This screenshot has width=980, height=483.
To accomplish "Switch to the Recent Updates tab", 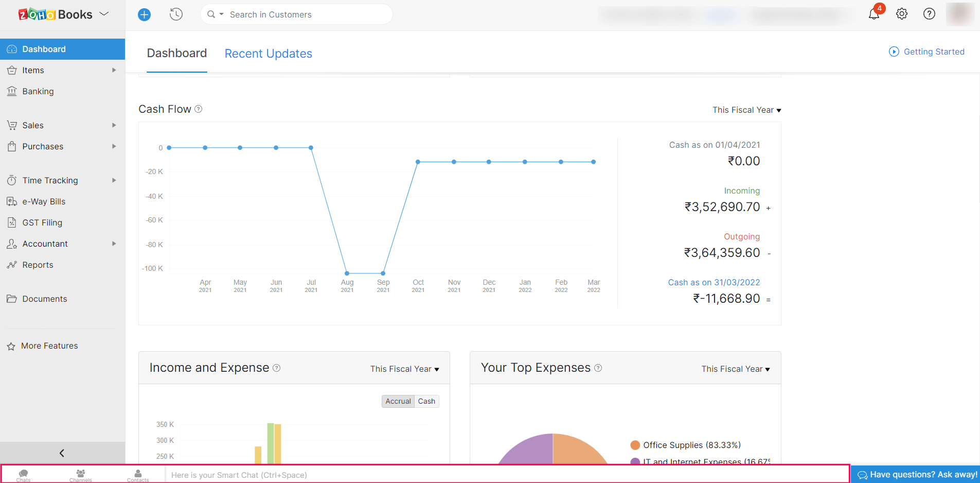I will coord(268,54).
